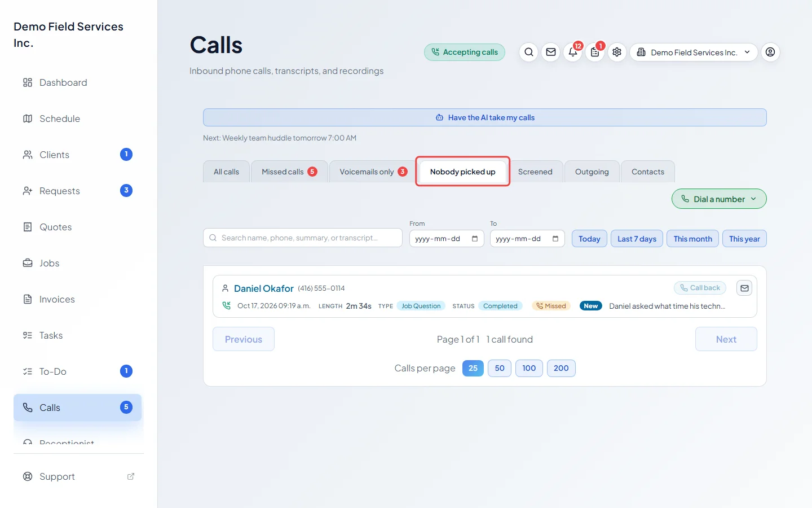
Task: Click the call search input field
Action: click(x=303, y=238)
